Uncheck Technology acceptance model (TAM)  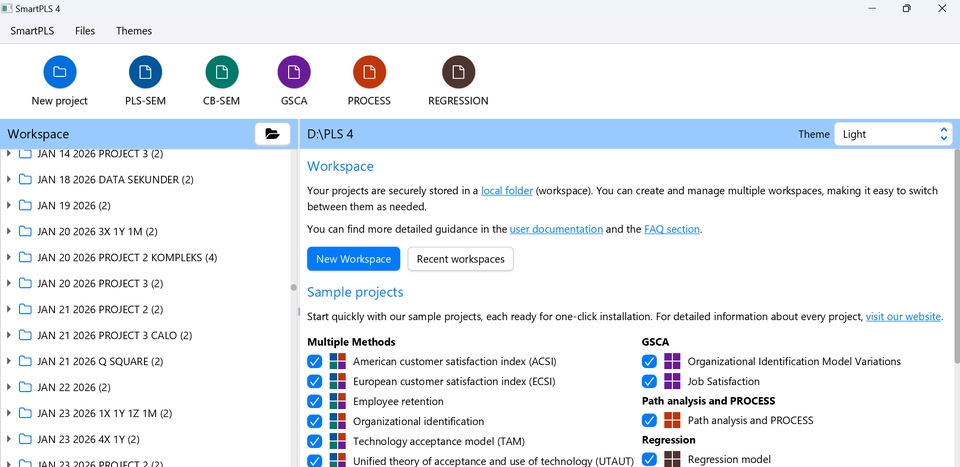(315, 441)
